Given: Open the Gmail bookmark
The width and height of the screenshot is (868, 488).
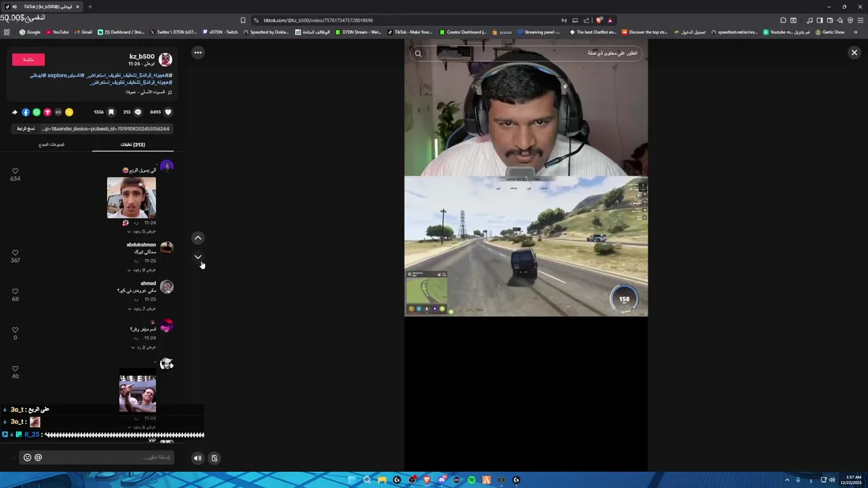Looking at the screenshot, I should coord(83,32).
